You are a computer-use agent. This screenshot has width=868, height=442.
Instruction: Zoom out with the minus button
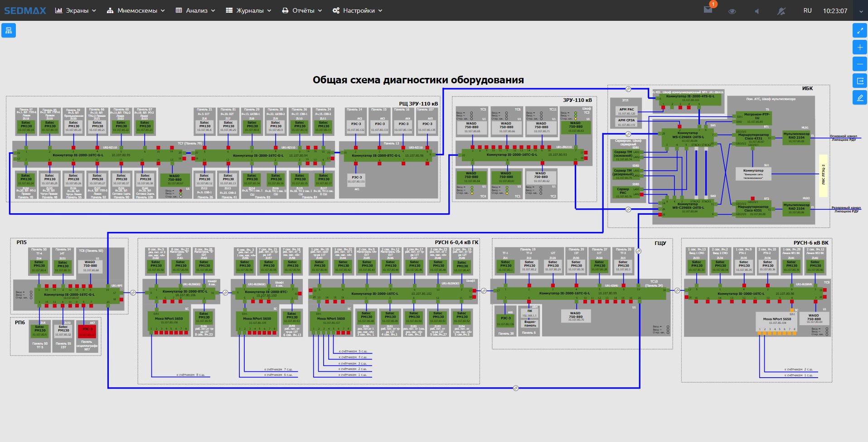pyautogui.click(x=860, y=64)
